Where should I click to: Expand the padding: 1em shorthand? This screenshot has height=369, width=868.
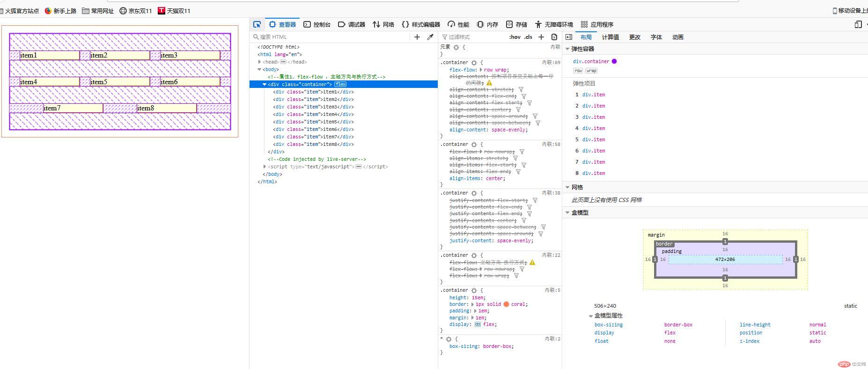tap(475, 311)
